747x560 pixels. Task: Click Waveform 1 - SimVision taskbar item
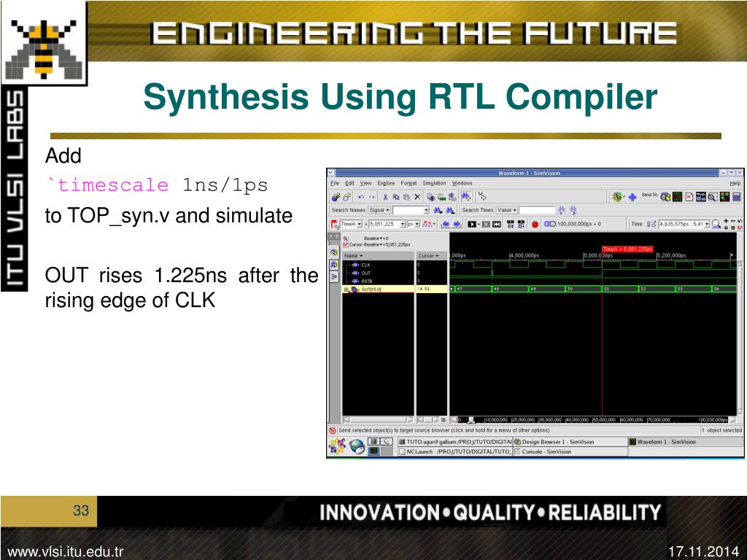(x=685, y=442)
